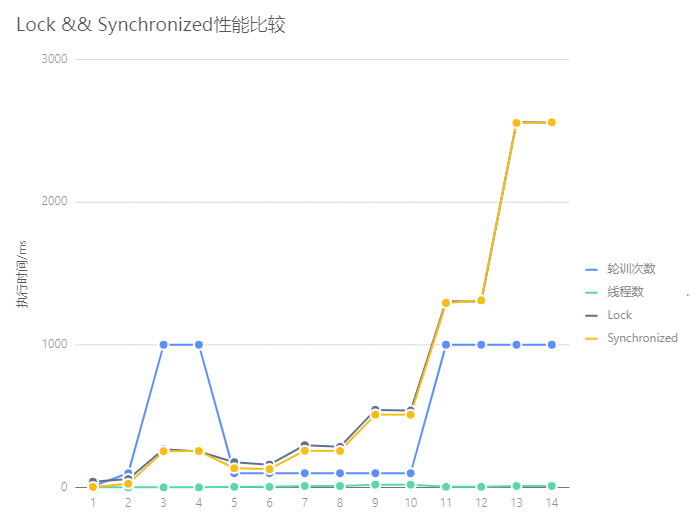The height and width of the screenshot is (520, 690).
Task: Click the blue 轮训次数 point at x=4
Action: coord(199,344)
